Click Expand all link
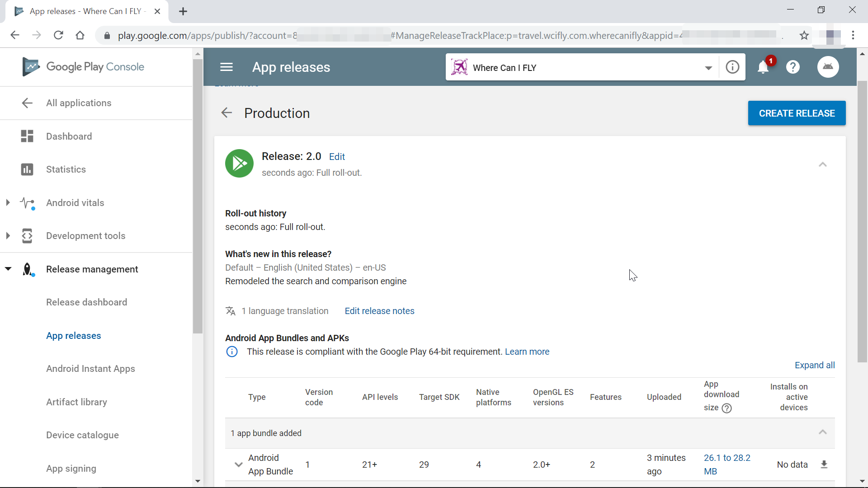Viewport: 868px width, 488px height. [815, 365]
